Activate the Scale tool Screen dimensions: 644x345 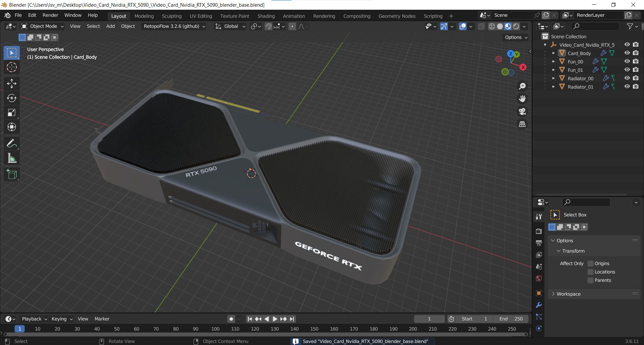click(12, 112)
